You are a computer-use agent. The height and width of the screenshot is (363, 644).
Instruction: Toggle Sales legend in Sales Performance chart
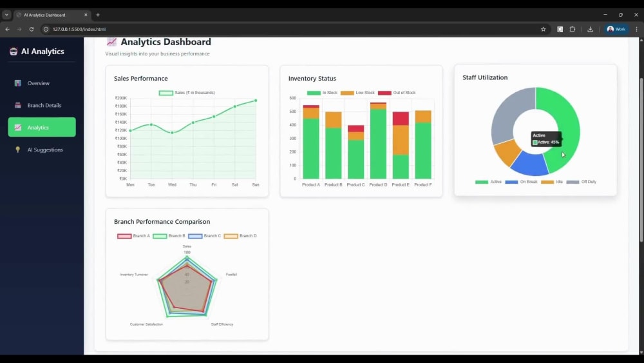(x=187, y=92)
